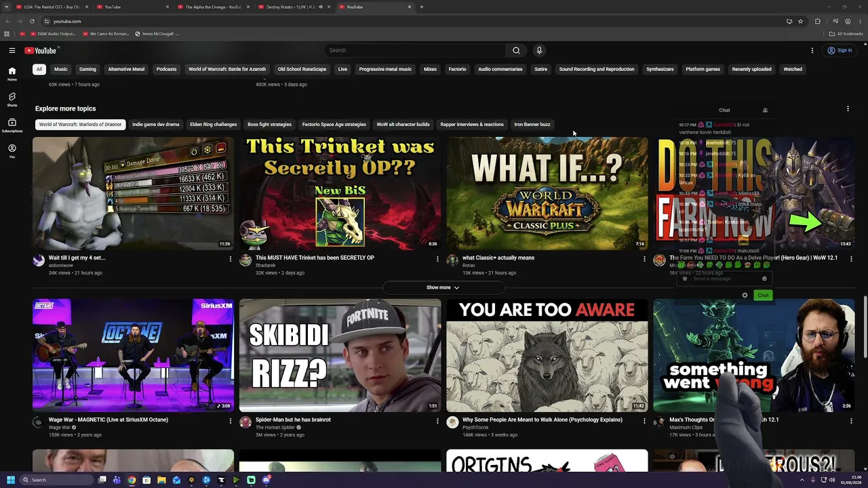Viewport: 868px width, 488px height.
Task: Click the install app icon in address bar
Action: coord(789,21)
